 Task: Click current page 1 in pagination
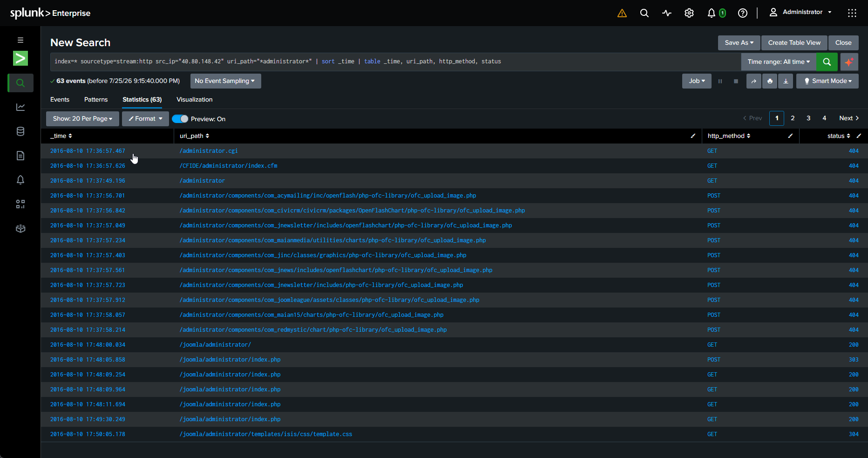point(777,118)
